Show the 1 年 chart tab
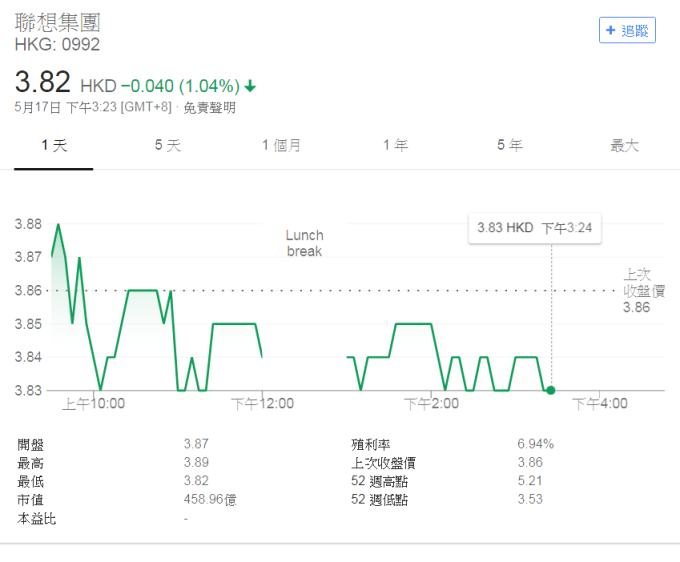 (x=396, y=145)
